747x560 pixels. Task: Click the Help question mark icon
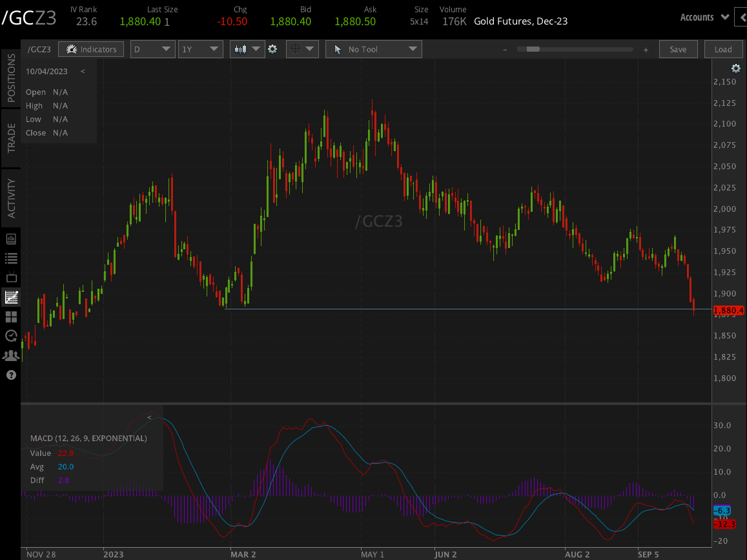tap(10, 375)
